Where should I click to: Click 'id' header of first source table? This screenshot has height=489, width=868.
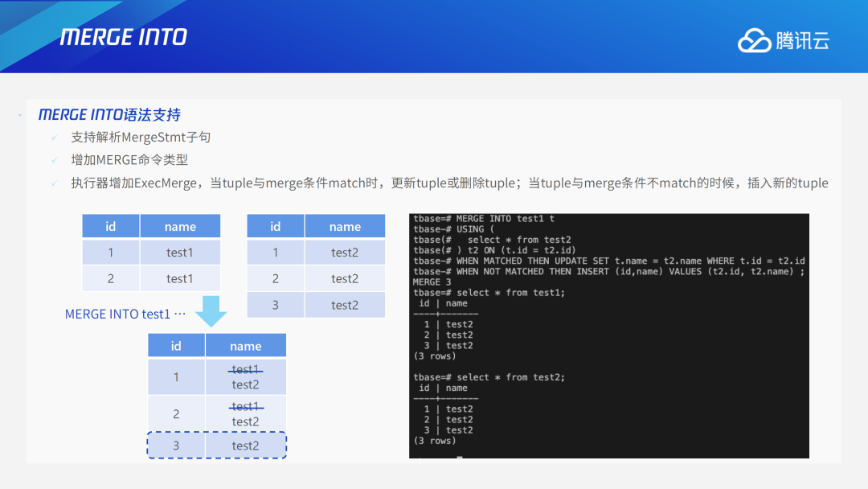[x=111, y=227]
